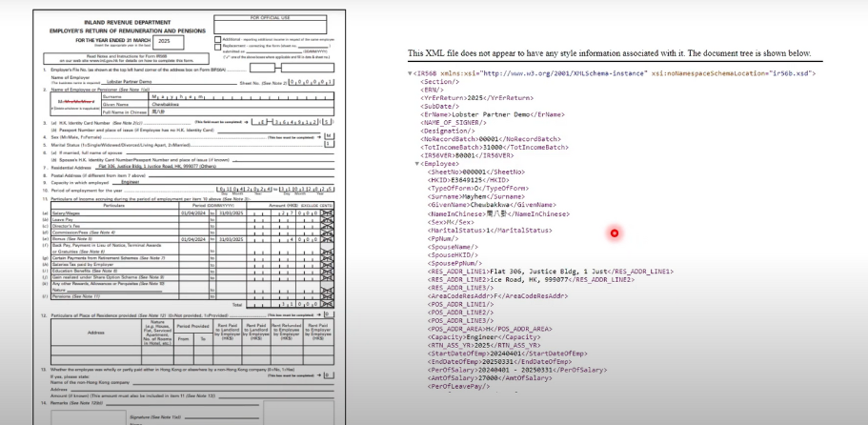Collapse the IR56B root XML node
Screen dimensions: 868x425
(x=410, y=73)
